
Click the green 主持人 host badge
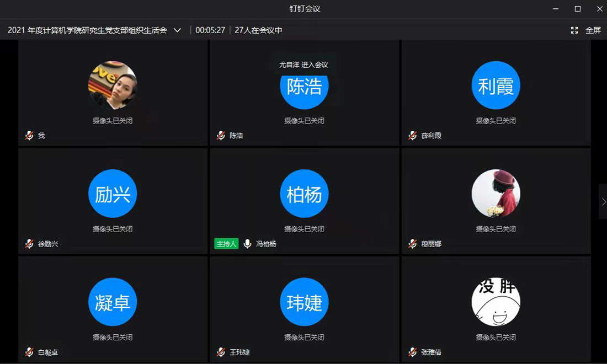pos(226,244)
